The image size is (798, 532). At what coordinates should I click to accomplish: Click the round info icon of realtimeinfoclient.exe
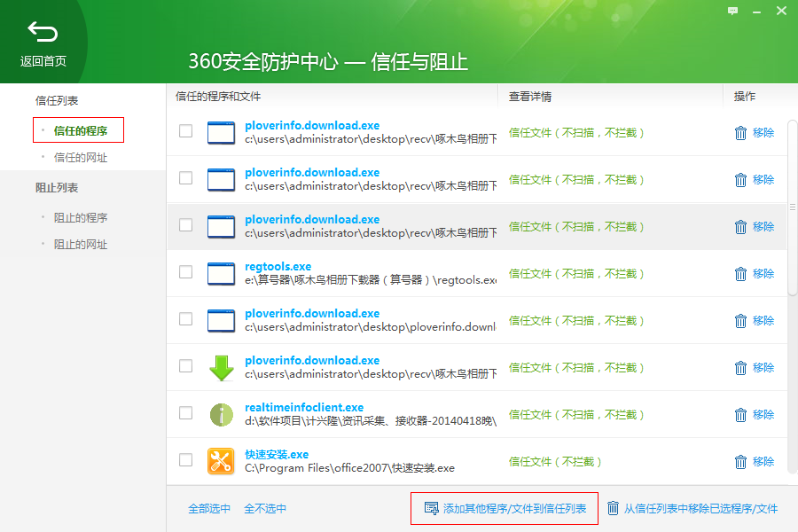point(222,415)
